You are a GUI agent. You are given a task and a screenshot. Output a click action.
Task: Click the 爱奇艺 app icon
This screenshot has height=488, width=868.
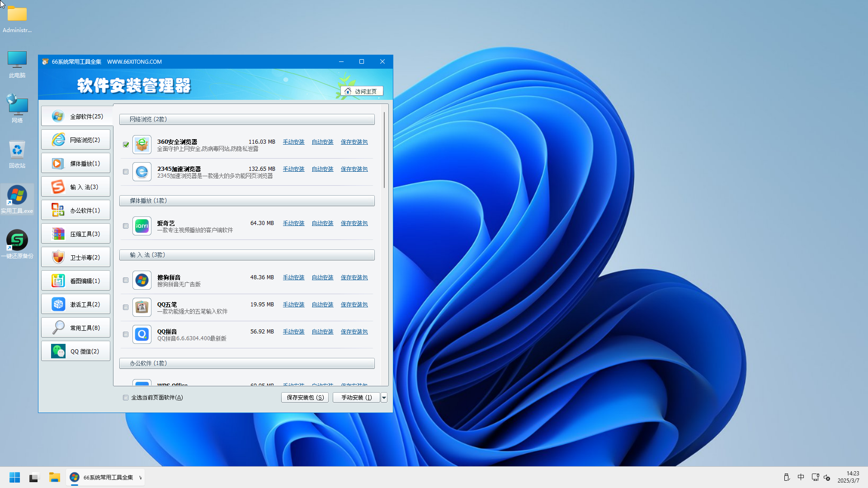click(x=142, y=226)
